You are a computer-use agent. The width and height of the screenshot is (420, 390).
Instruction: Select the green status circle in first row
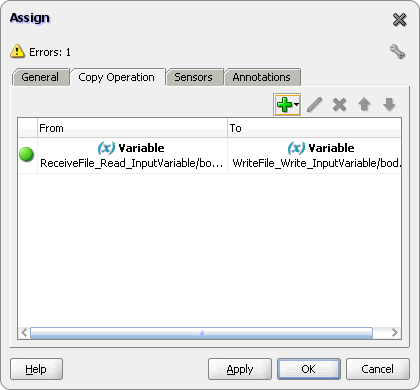tap(26, 155)
